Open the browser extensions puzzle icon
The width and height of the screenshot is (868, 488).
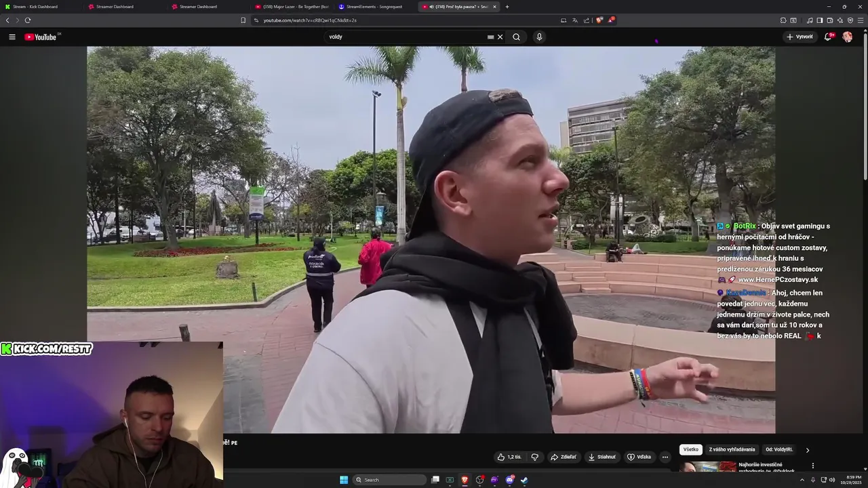(x=783, y=20)
